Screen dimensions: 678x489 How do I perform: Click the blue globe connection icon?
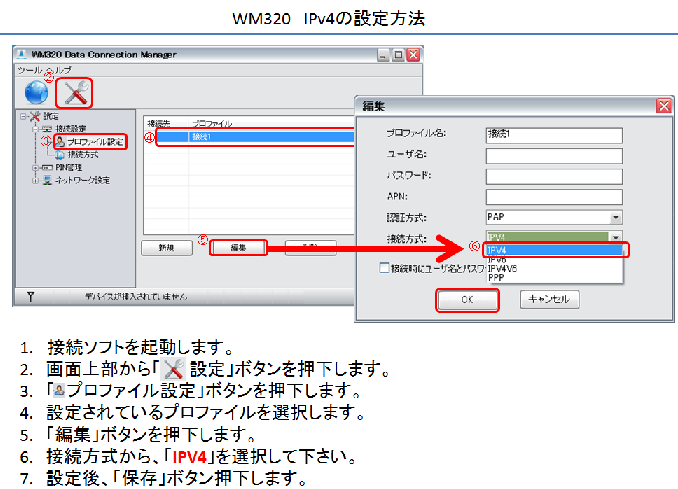click(x=36, y=92)
